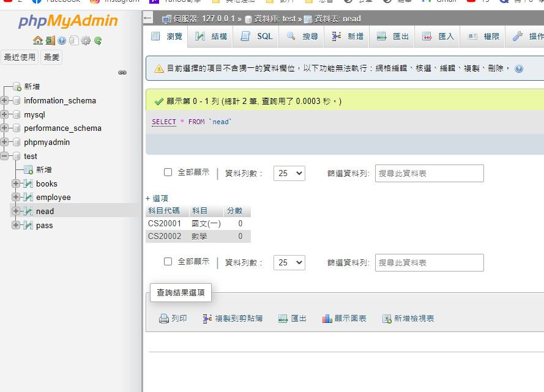This screenshot has width=544, height=392.
Task: Click the warning triangle icon
Action: [x=159, y=68]
